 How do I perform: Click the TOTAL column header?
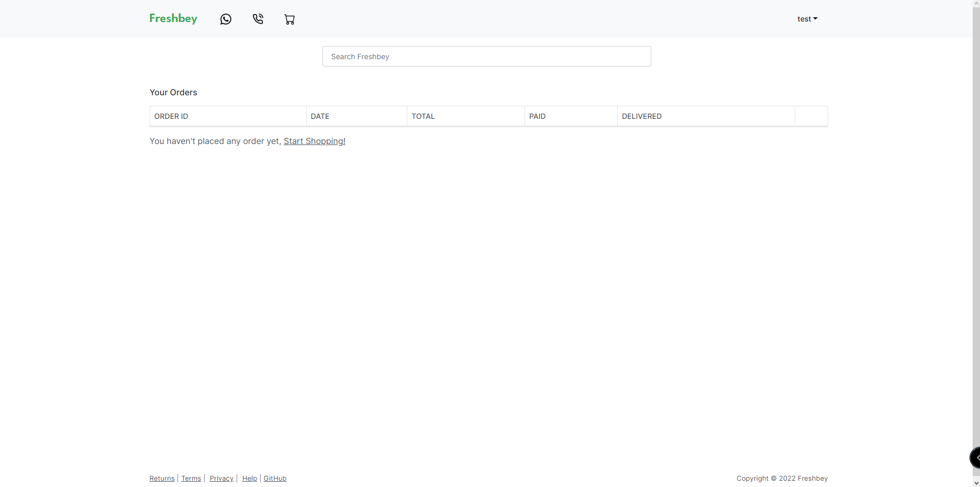(466, 116)
